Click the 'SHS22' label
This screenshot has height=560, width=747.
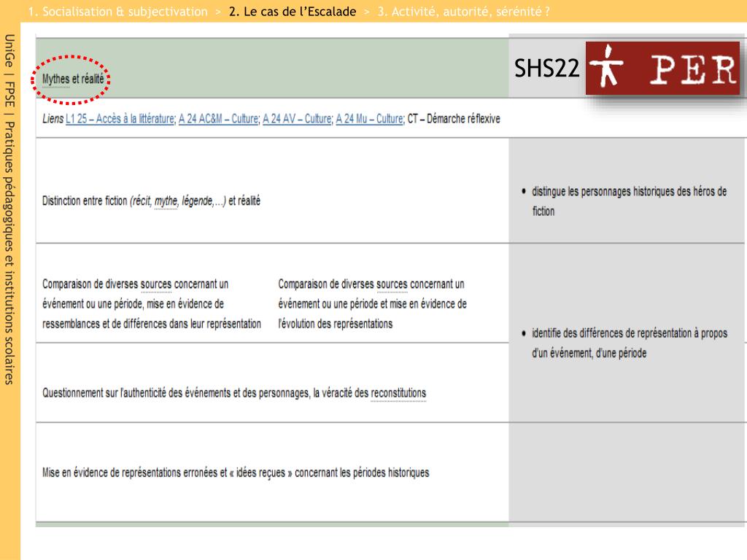[x=546, y=68]
